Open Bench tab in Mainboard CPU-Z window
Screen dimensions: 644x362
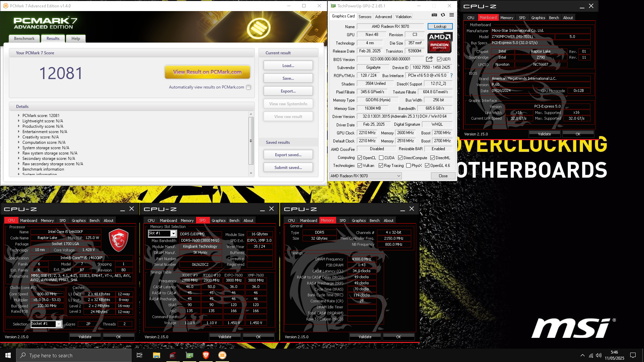click(554, 18)
